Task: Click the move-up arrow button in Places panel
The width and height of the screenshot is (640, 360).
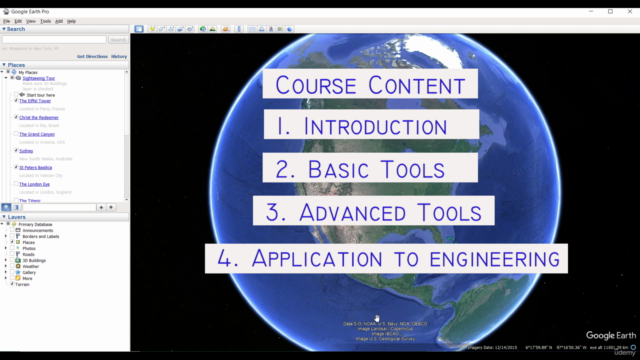Action: tap(101, 207)
